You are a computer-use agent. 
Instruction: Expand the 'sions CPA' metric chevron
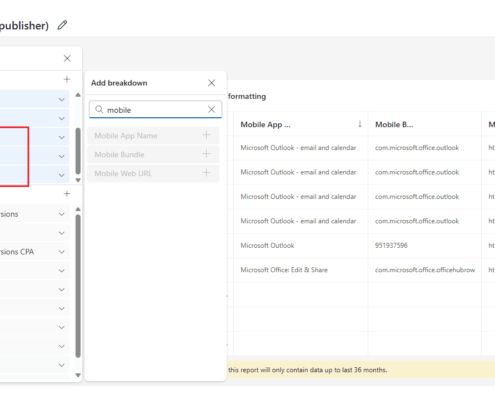[62, 252]
